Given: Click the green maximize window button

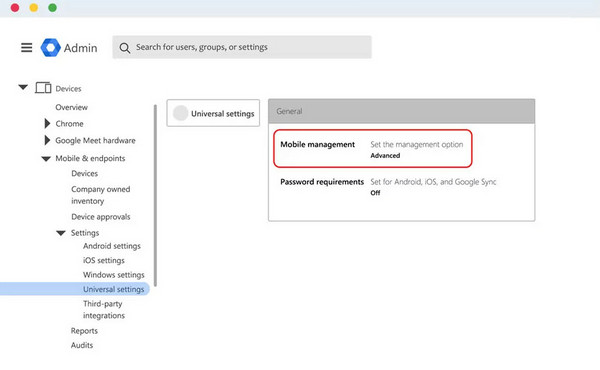Looking at the screenshot, I should (x=52, y=8).
